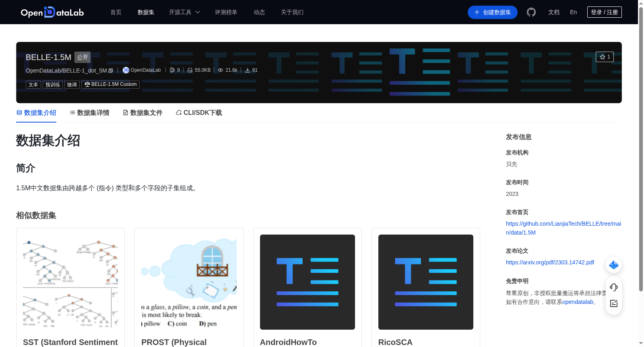Click the opendatalab contact link
This screenshot has height=347, width=644.
pos(578,302)
